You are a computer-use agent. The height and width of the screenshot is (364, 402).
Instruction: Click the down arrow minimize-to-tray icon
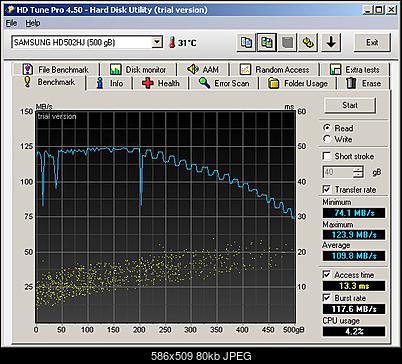tap(331, 43)
